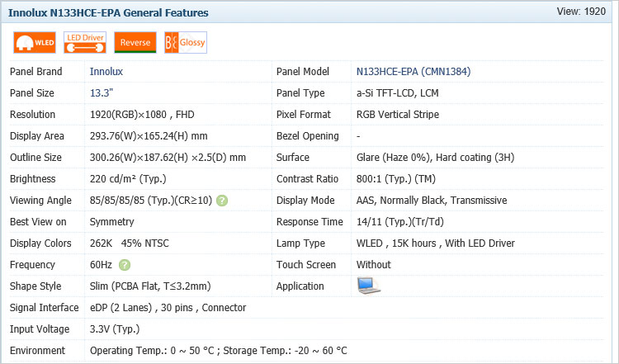619x364 pixels.
Task: Click the Glossy surface badge icon
Action: pos(186,42)
